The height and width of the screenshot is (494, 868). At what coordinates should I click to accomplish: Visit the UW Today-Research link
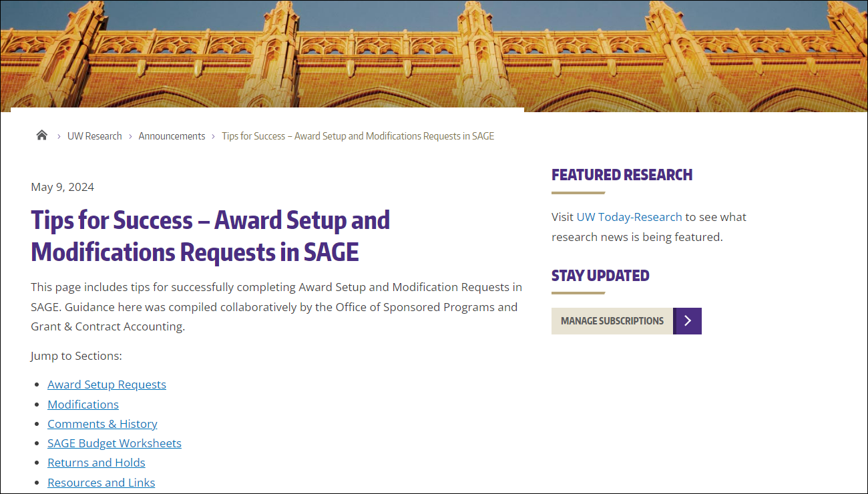(x=629, y=217)
